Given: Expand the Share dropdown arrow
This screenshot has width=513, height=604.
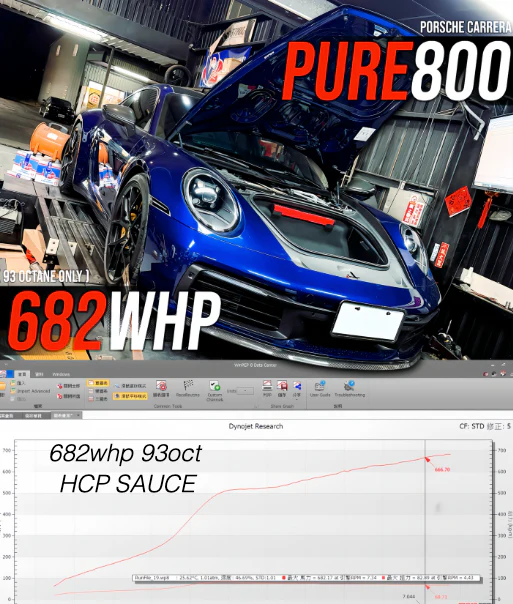Looking at the screenshot, I should point(297,400).
